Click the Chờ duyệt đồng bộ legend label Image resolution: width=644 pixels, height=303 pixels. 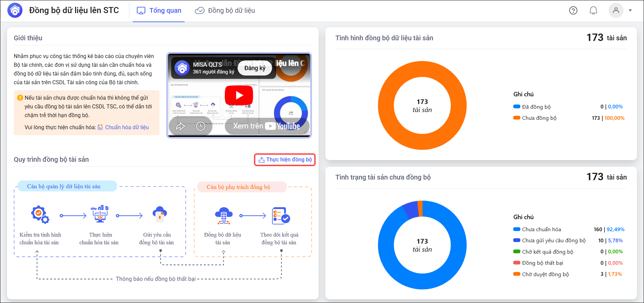(545, 274)
